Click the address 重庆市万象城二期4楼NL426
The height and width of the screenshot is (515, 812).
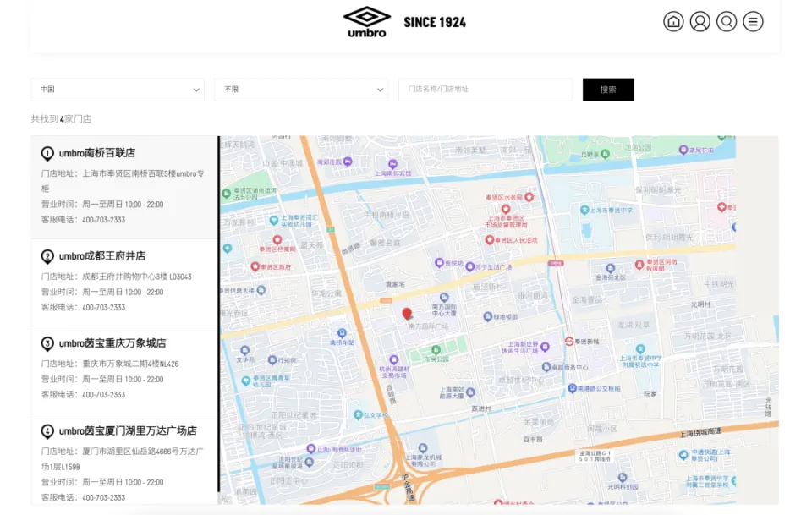click(130, 364)
